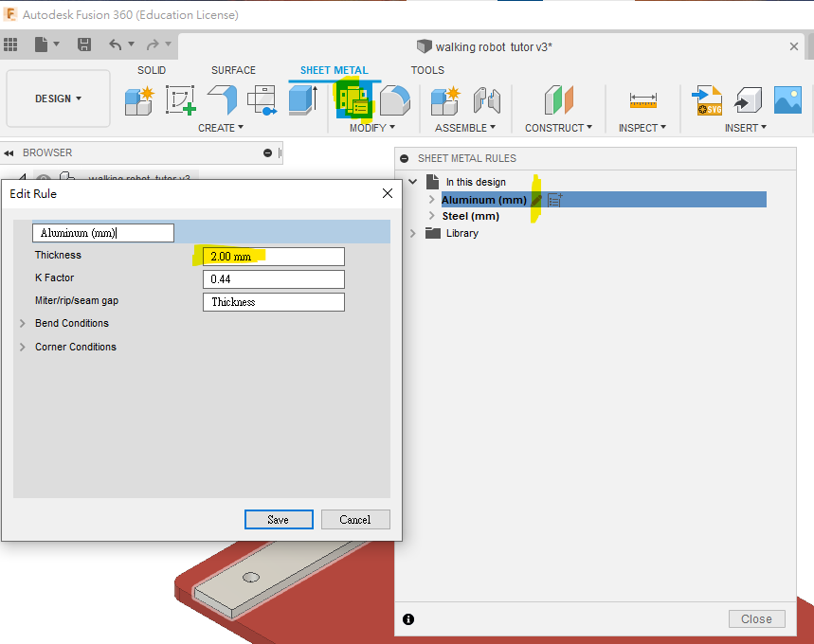
Task: Expand the Library folder
Action: pos(413,233)
